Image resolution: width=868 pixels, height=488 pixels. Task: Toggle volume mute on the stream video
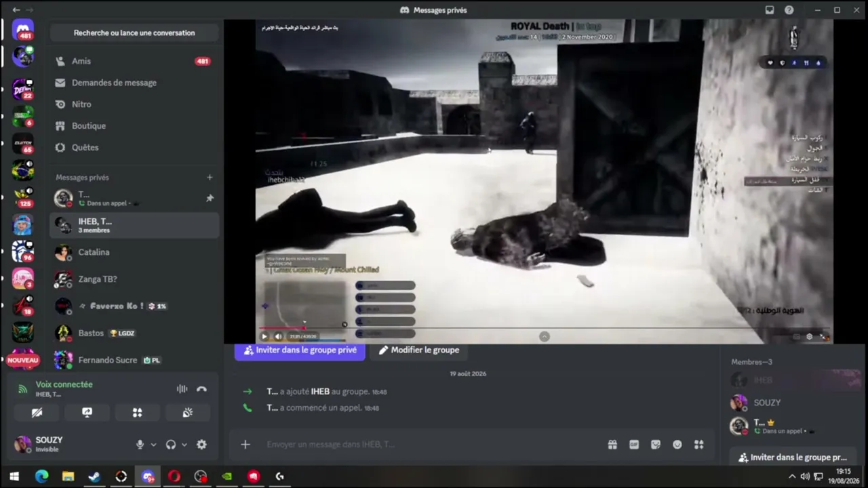[278, 336]
